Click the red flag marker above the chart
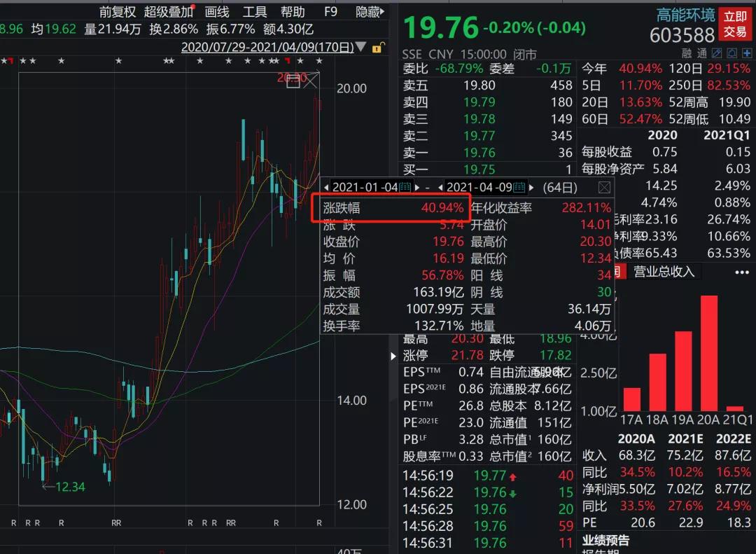 pos(288,62)
